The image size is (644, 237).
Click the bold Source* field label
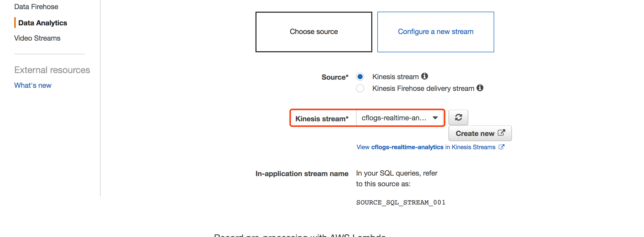pos(335,77)
